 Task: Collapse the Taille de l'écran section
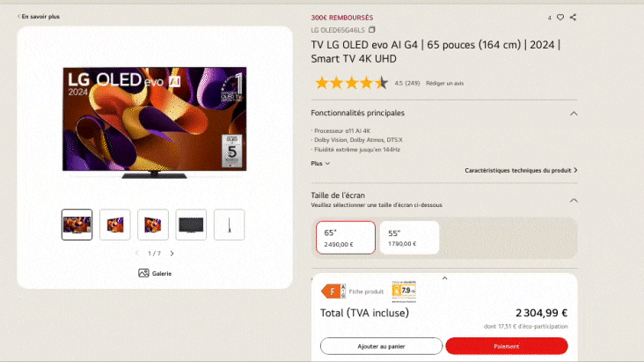click(x=574, y=200)
